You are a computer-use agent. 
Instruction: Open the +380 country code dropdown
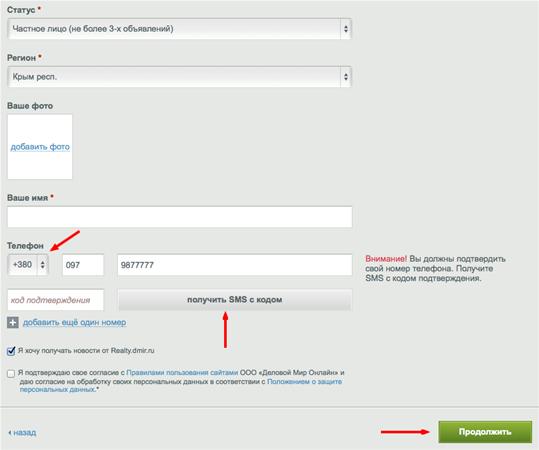28,265
